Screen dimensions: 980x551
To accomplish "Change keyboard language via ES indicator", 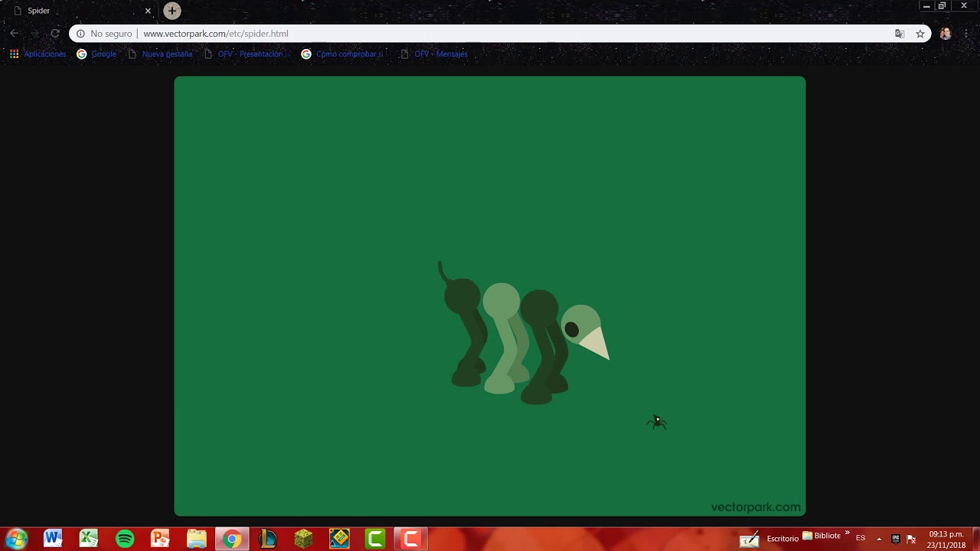I will tap(861, 538).
